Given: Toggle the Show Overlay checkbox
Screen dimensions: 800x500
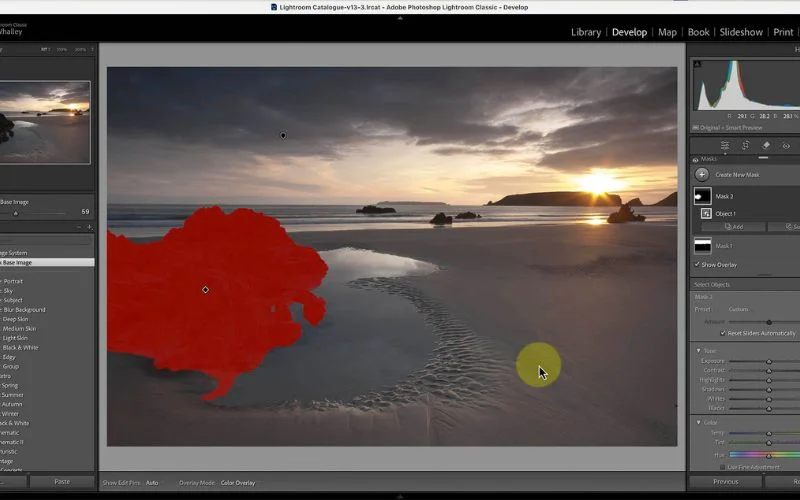Looking at the screenshot, I should 698,264.
